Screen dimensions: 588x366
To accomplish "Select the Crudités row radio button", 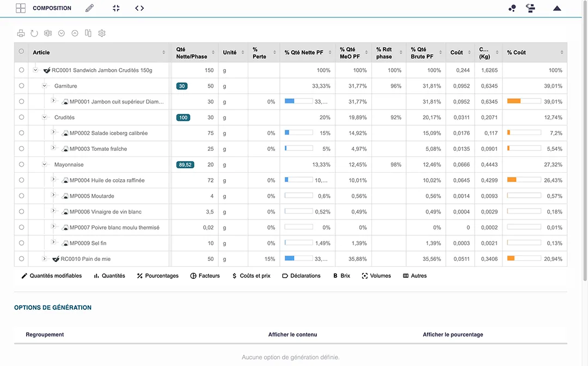I will click(x=21, y=118).
